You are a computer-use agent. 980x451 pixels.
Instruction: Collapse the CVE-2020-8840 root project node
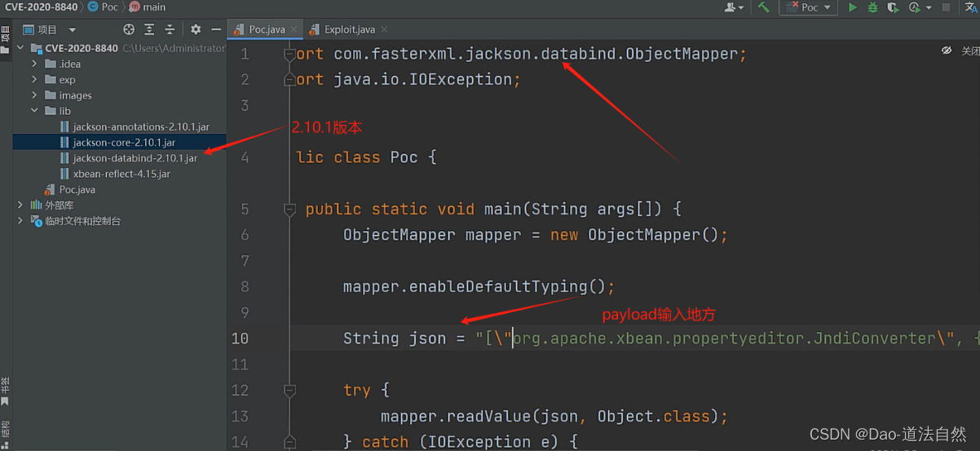(20, 48)
